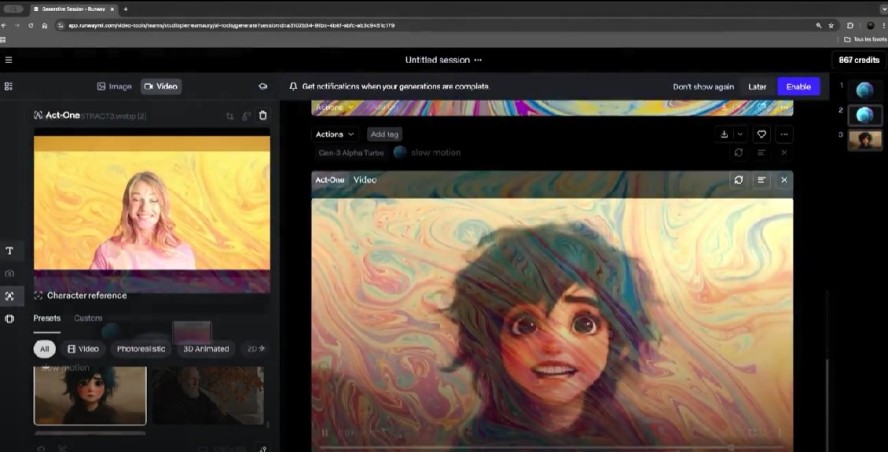Open a new browser tab
Screen dimensions: 888x452
click(x=125, y=9)
